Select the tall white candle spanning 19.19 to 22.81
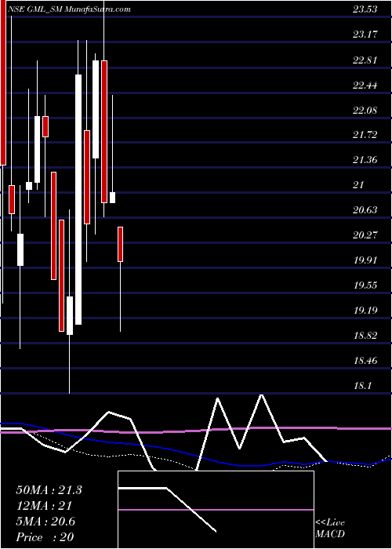 [x=78, y=199]
